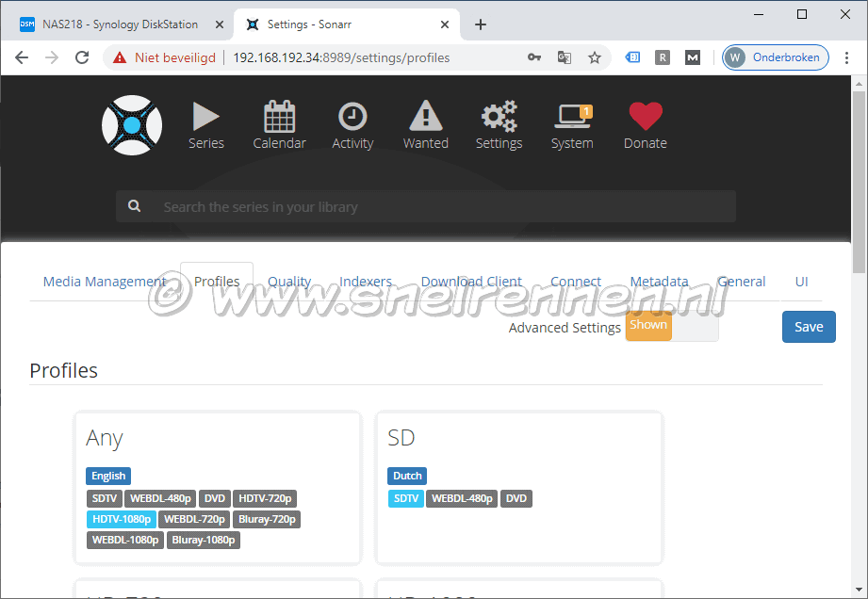Click the Bluray-1080p quality label
This screenshot has width=868, height=599.
coord(204,540)
